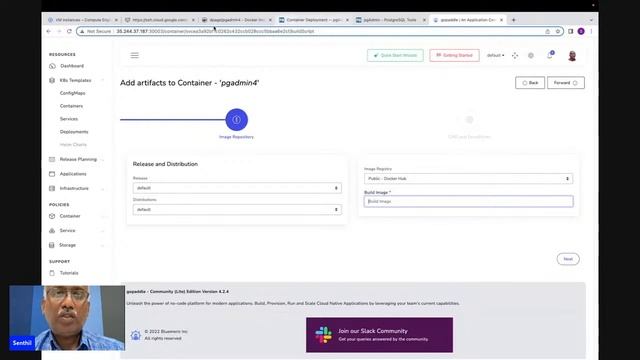Click the Quick Start Wizard button
The width and height of the screenshot is (640, 360).
pos(395,55)
